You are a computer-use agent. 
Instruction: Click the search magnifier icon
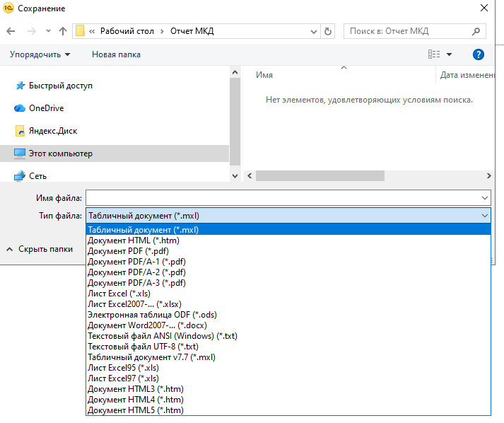click(x=477, y=31)
